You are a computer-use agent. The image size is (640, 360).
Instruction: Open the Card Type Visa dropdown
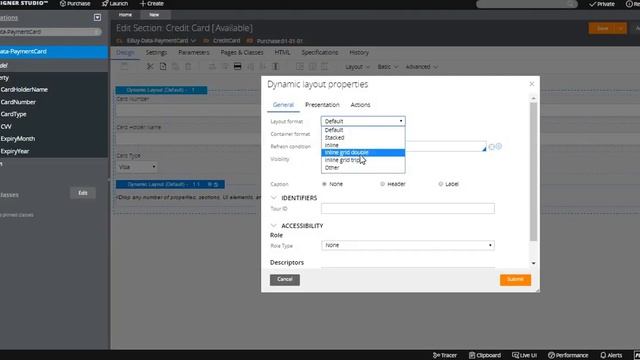pos(136,167)
